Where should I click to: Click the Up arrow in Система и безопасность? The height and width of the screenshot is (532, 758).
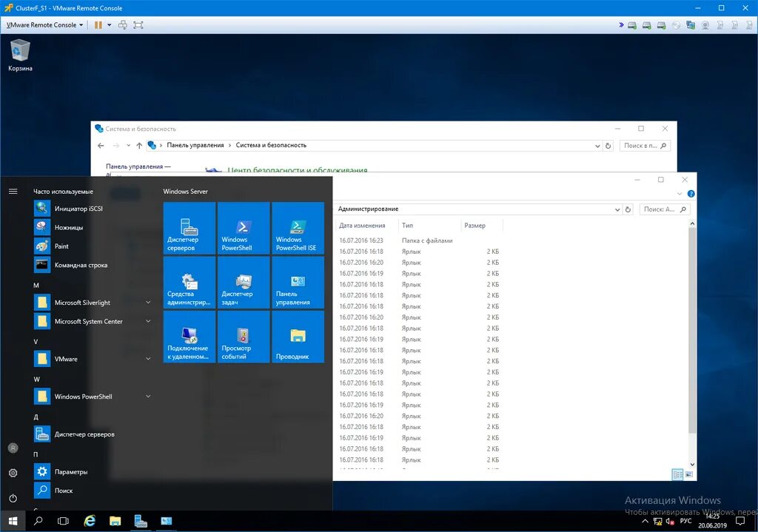(x=139, y=146)
